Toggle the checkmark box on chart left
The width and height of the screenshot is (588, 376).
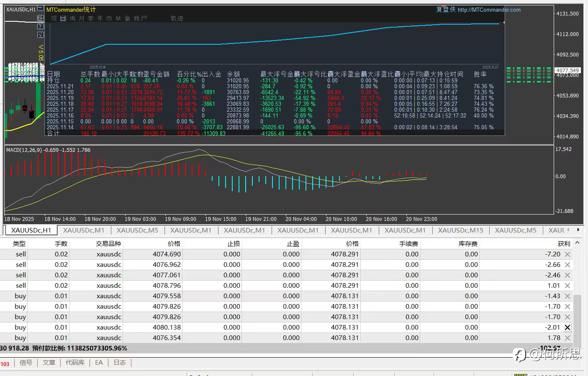[x=40, y=35]
